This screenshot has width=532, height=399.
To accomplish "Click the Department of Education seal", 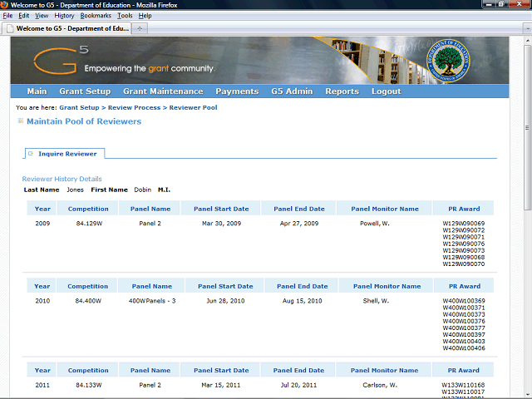I will (448, 61).
